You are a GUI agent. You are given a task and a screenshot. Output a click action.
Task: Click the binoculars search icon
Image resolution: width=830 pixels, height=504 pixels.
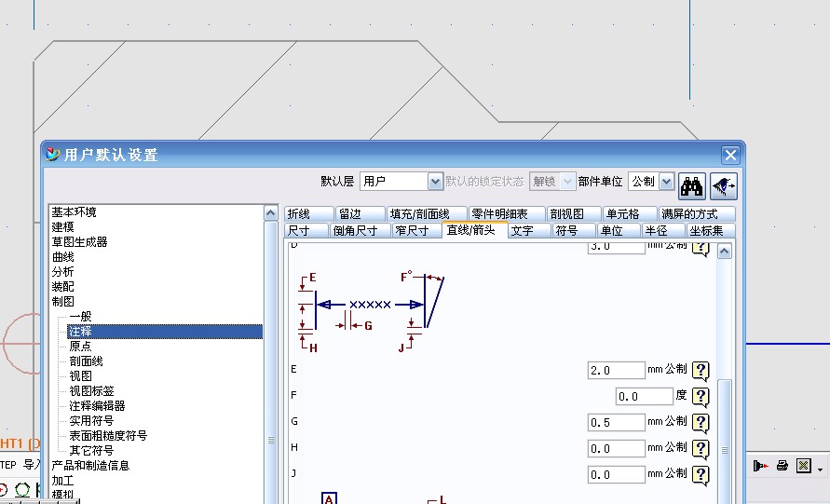[x=692, y=185]
